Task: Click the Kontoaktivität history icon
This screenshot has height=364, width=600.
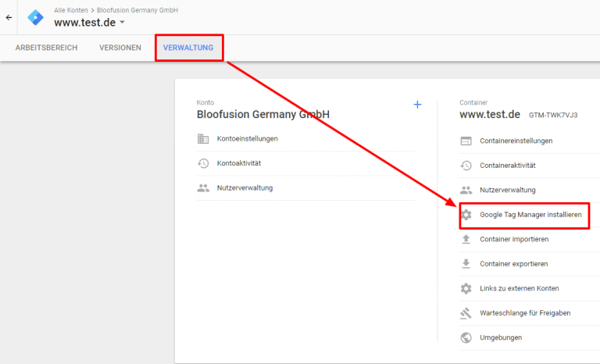Action: 203,163
